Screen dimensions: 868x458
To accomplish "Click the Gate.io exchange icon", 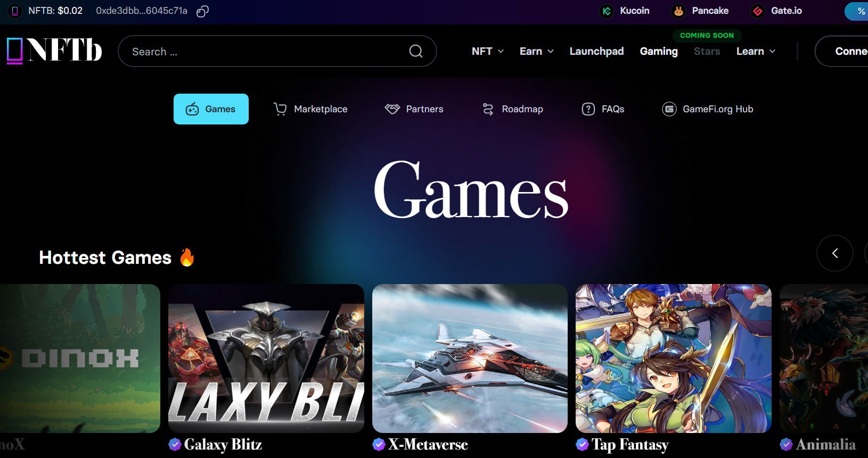I will pyautogui.click(x=757, y=11).
